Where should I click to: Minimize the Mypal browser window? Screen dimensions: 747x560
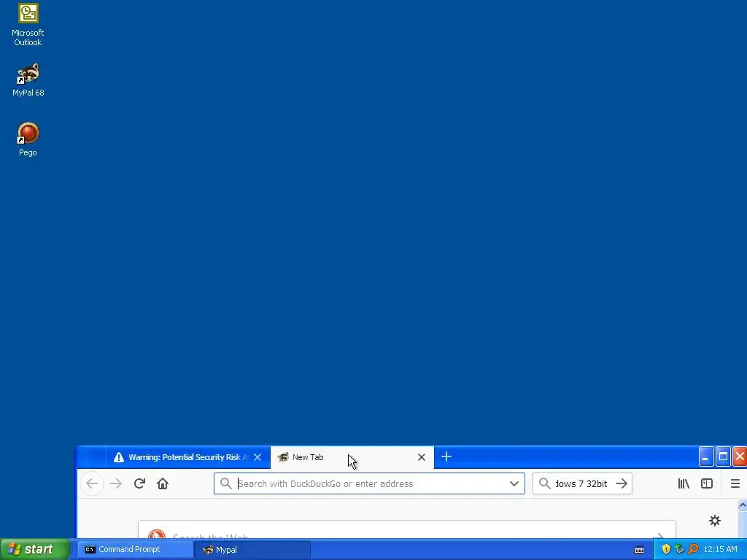tap(705, 457)
